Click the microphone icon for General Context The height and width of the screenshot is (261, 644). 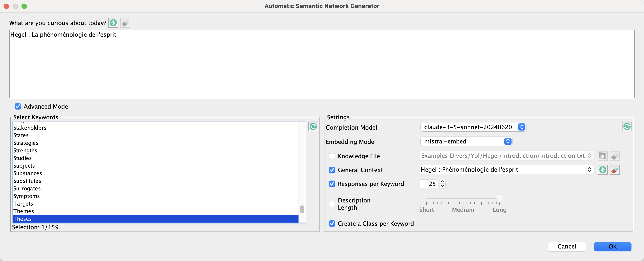[603, 170]
